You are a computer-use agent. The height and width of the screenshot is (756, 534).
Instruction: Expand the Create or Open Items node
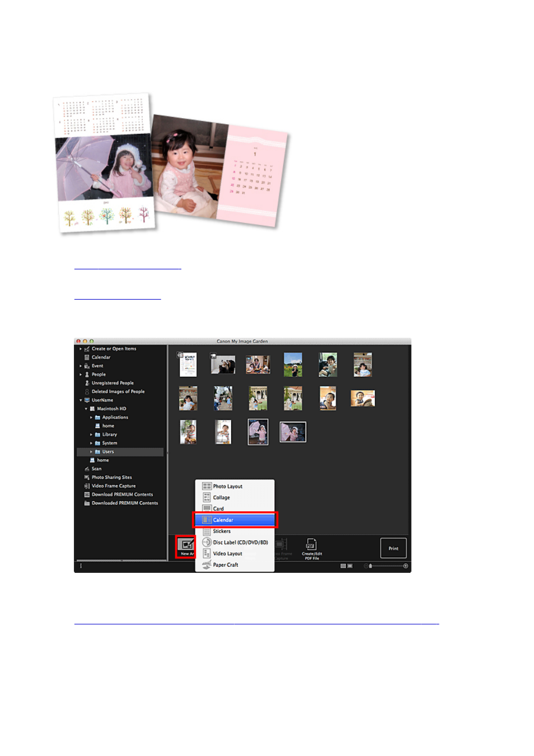click(x=81, y=349)
